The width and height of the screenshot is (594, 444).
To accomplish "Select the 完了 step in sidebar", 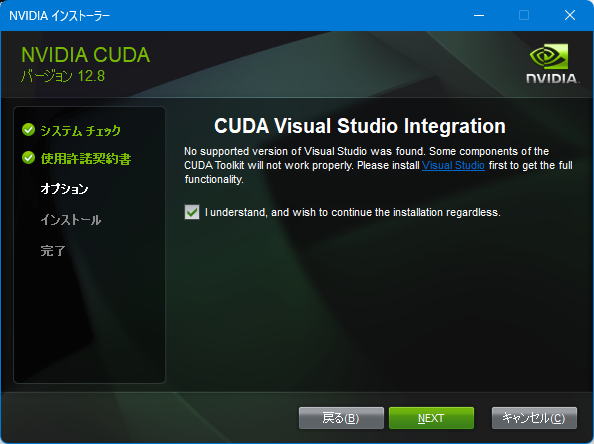I will coord(53,250).
